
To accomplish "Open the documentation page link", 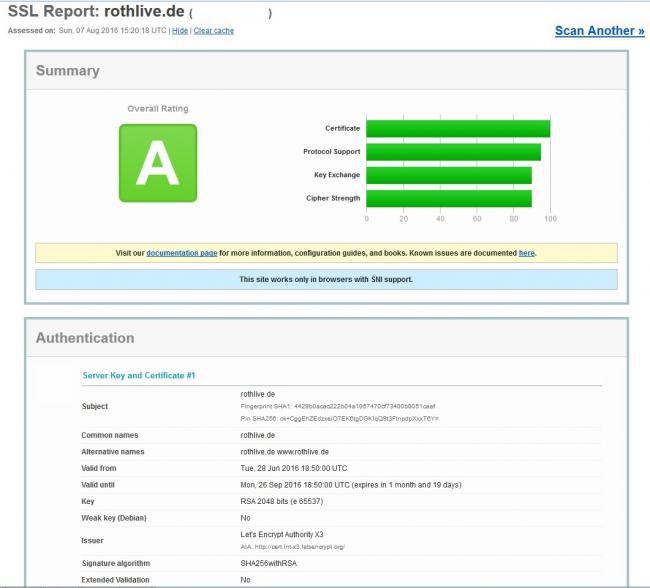I will point(182,253).
